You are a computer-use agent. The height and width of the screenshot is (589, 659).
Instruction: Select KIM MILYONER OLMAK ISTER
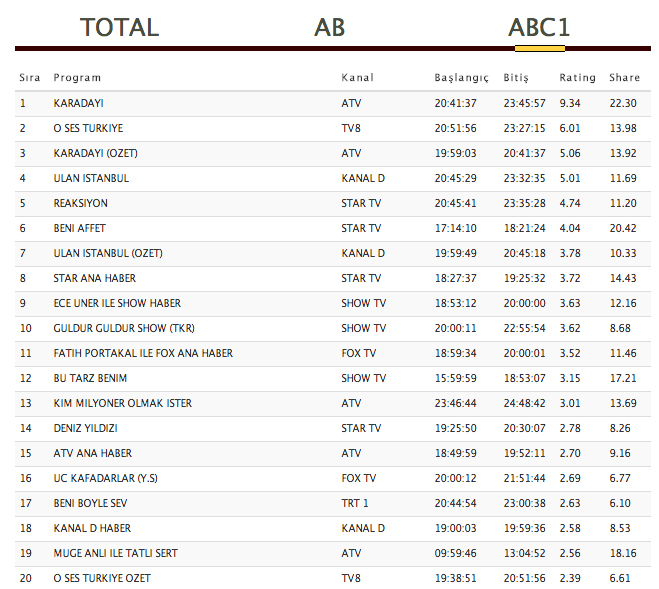[122, 403]
